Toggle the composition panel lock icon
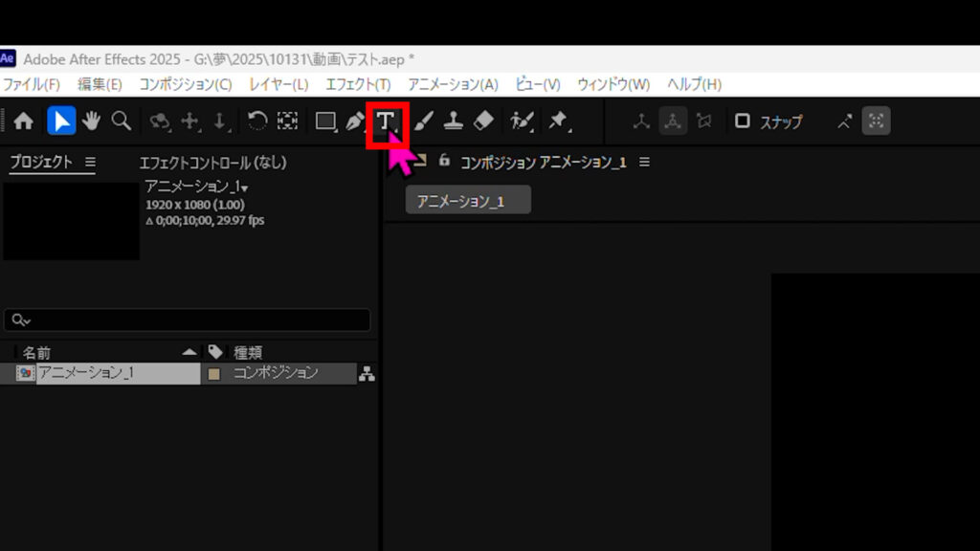Screen dimensions: 980x551 [x=444, y=161]
